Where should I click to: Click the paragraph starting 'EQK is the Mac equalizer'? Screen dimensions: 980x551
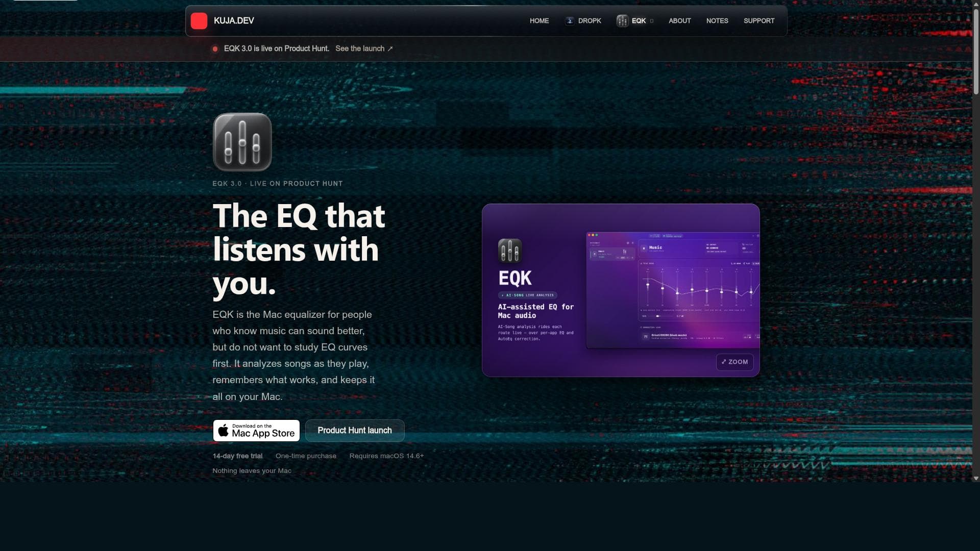[x=293, y=356]
